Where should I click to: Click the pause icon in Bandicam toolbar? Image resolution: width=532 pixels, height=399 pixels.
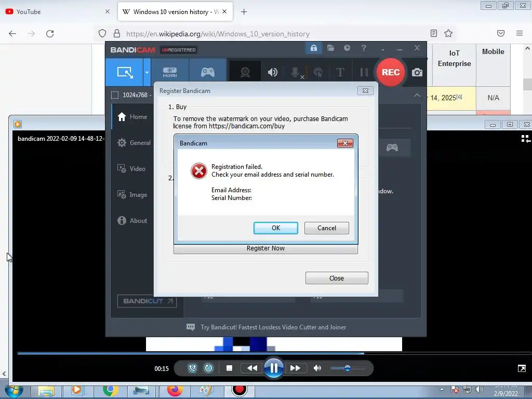[x=364, y=72]
